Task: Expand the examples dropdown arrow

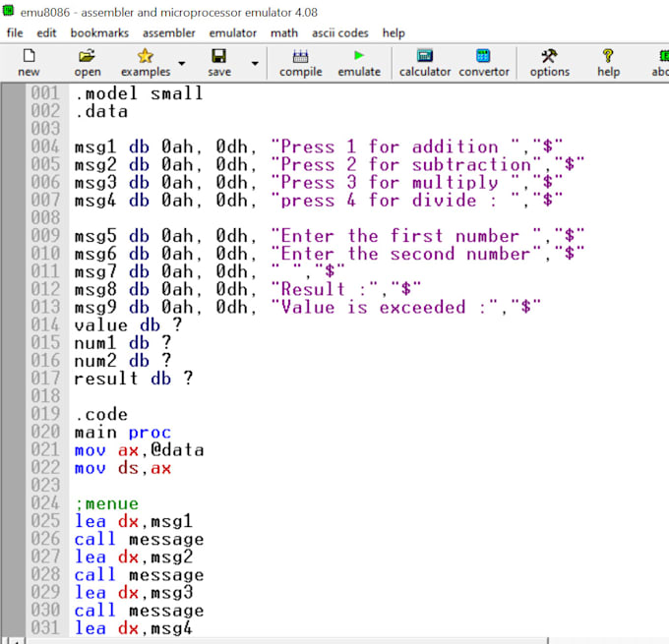Action: [182, 64]
